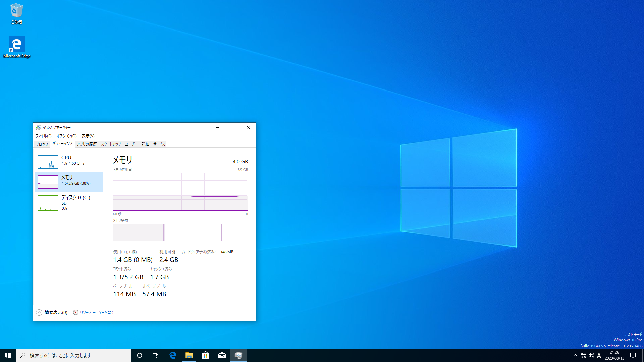Click the メモリ構成 composition bar
644x362 pixels.
(180, 233)
